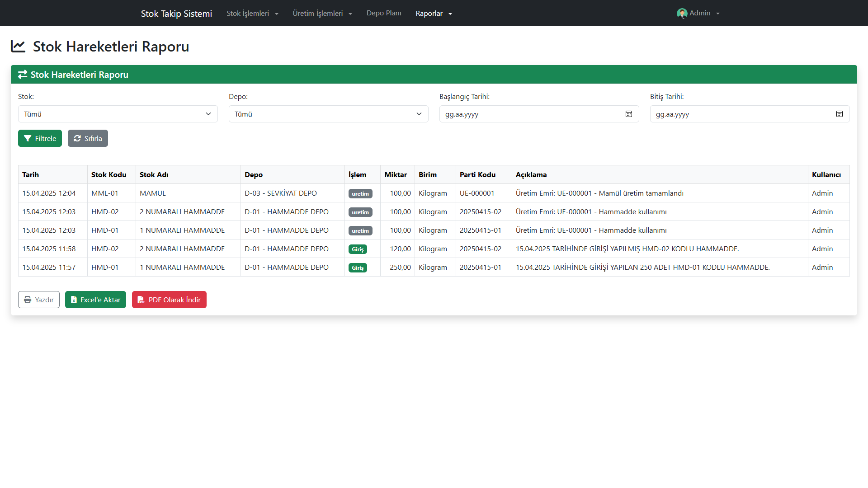The image size is (868, 488).
Task: Expand the Depo dropdown filter
Action: (329, 114)
